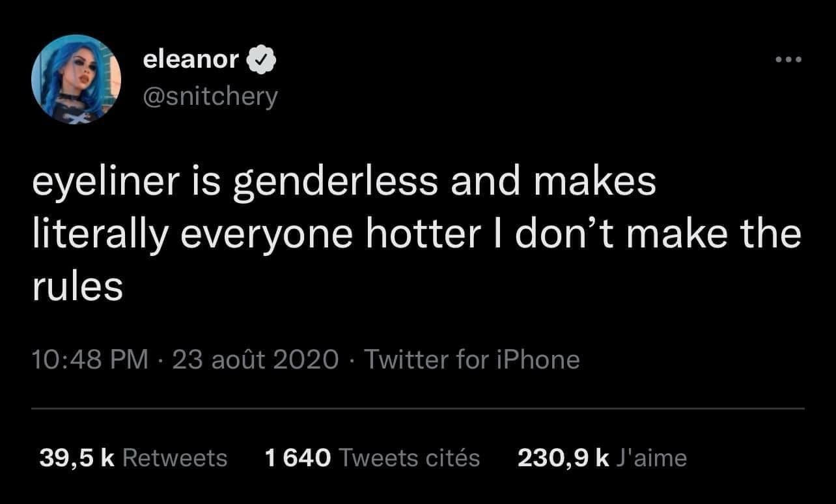Click the 10:48 PM timestamp
Image resolution: width=836 pixels, height=504 pixels.
pos(91,359)
